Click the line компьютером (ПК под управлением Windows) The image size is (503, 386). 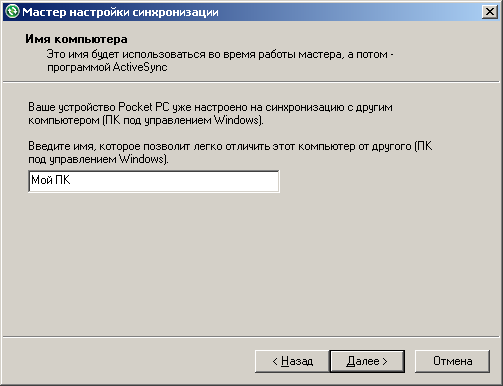tap(146, 120)
